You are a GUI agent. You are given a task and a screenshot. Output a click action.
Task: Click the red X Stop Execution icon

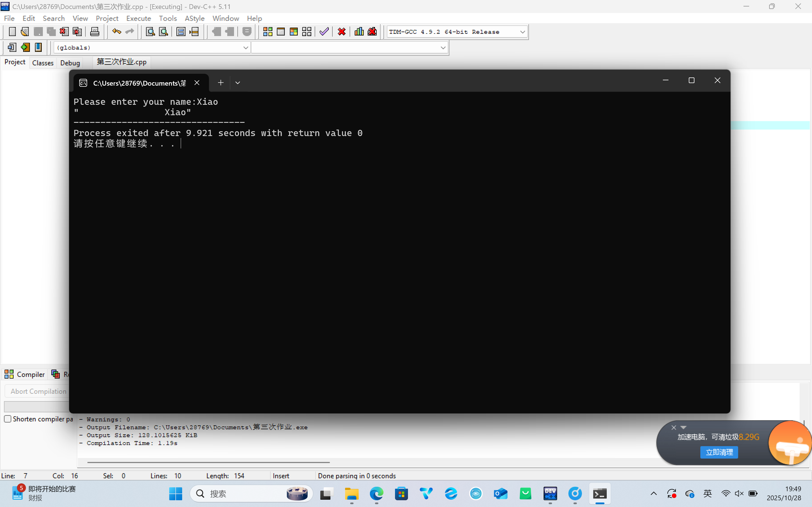(x=342, y=32)
